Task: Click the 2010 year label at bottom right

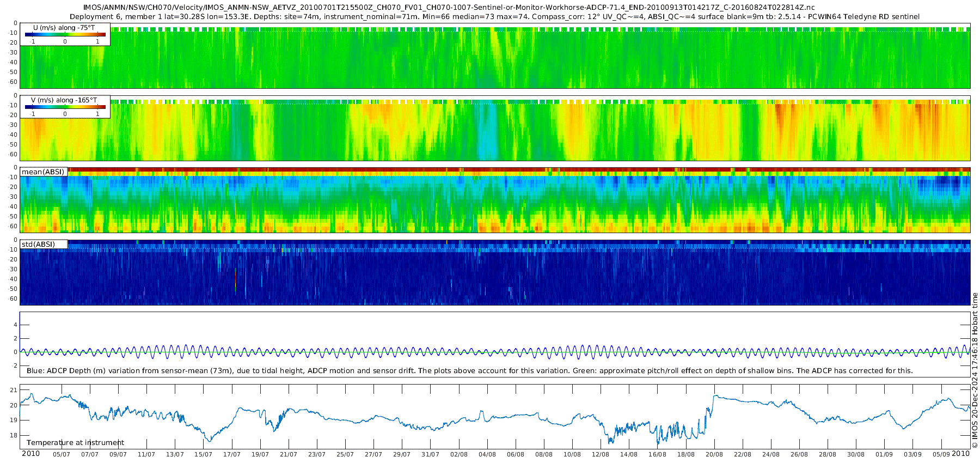Action: click(960, 454)
